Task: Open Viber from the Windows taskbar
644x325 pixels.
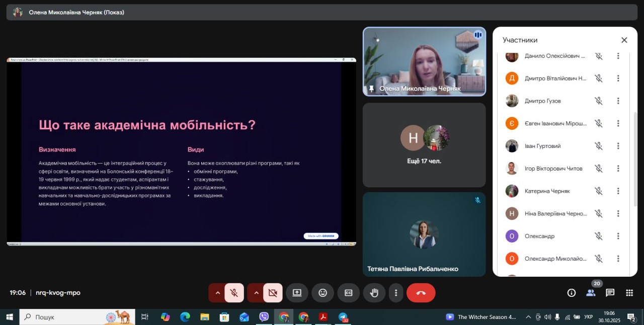Action: (x=264, y=317)
